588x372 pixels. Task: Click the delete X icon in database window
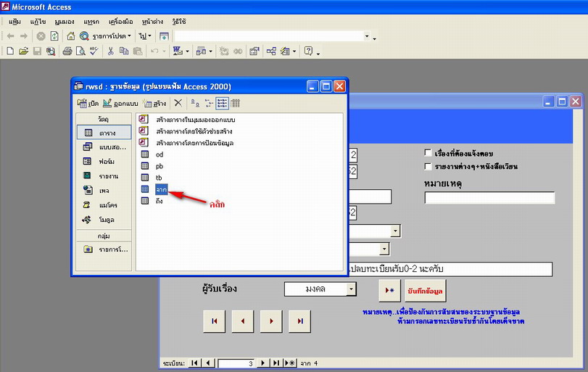[178, 103]
